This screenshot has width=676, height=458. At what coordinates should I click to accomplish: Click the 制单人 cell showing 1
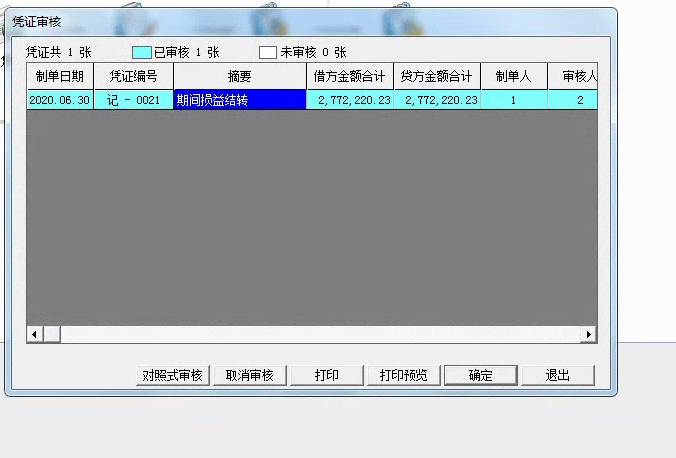514,100
